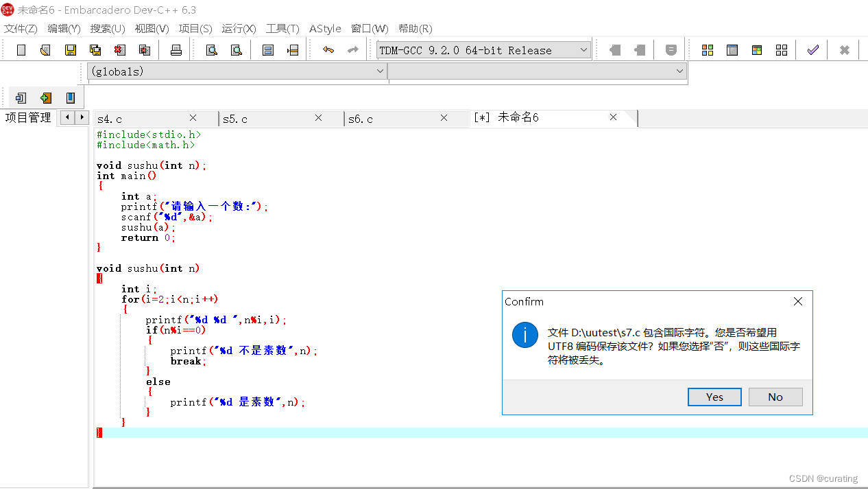Click the return 0; line
Screen dimensions: 868x490
point(149,237)
